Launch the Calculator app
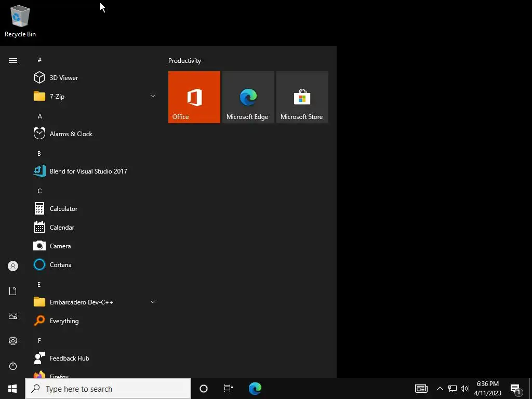 point(95,209)
